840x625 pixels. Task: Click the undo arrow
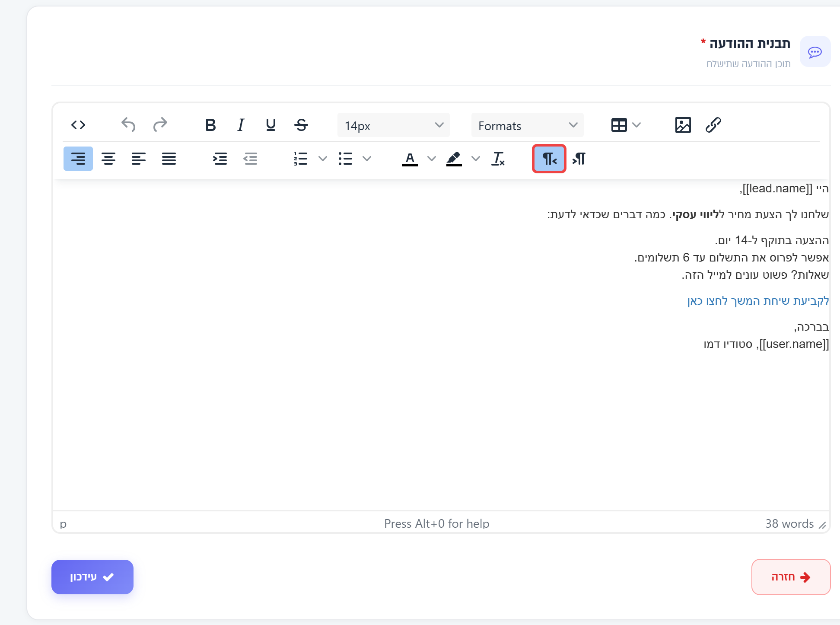[128, 125]
